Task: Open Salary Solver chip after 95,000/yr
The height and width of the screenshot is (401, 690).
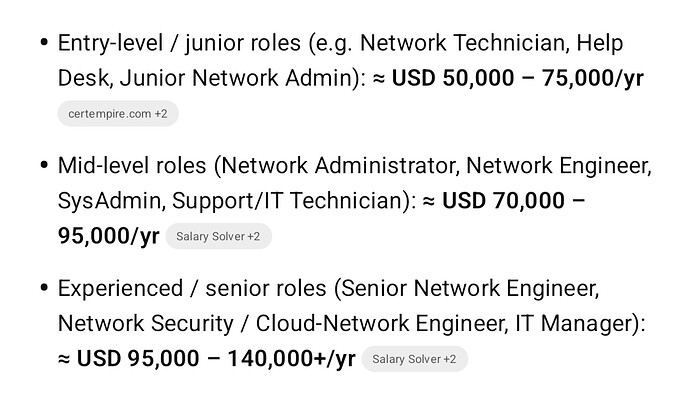Action: coord(218,237)
